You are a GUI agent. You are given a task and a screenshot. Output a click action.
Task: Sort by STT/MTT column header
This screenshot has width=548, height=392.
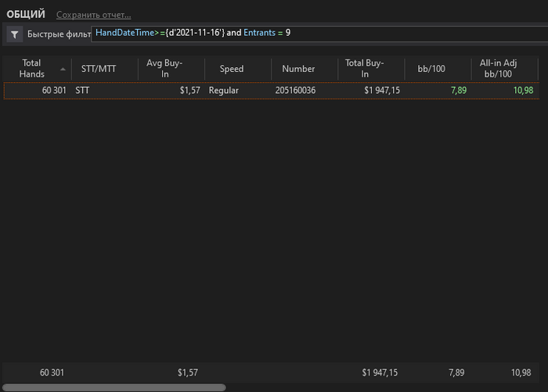(99, 69)
